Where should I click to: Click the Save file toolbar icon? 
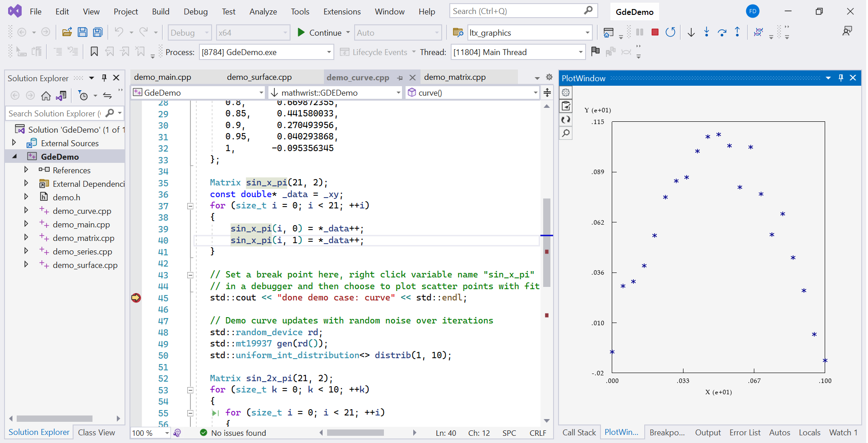pyautogui.click(x=83, y=32)
